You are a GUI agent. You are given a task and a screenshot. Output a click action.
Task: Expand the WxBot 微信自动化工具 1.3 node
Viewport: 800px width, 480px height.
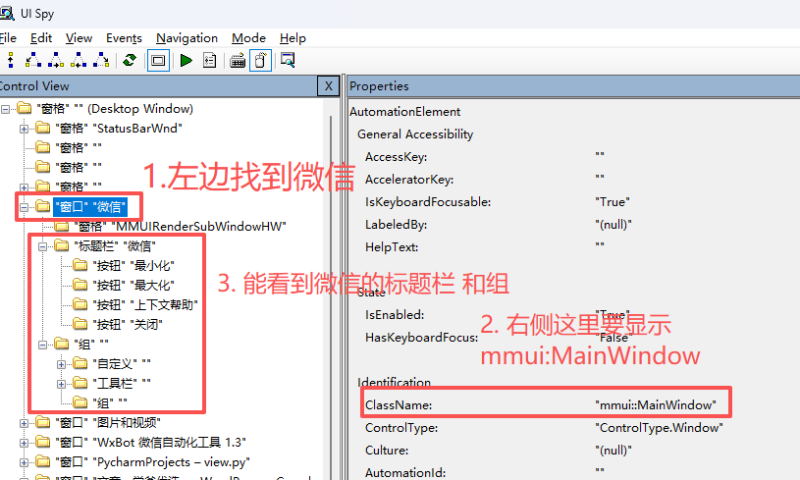[24, 443]
